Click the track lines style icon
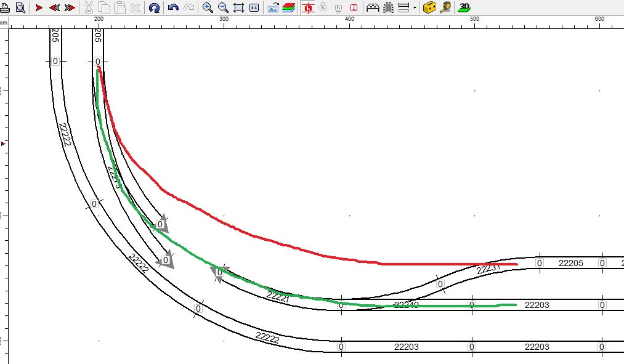Image resolution: width=624 pixels, height=364 pixels. click(x=403, y=7)
